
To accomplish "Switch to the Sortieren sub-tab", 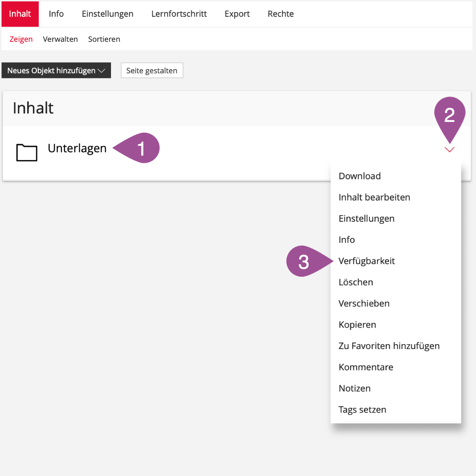I will (104, 39).
